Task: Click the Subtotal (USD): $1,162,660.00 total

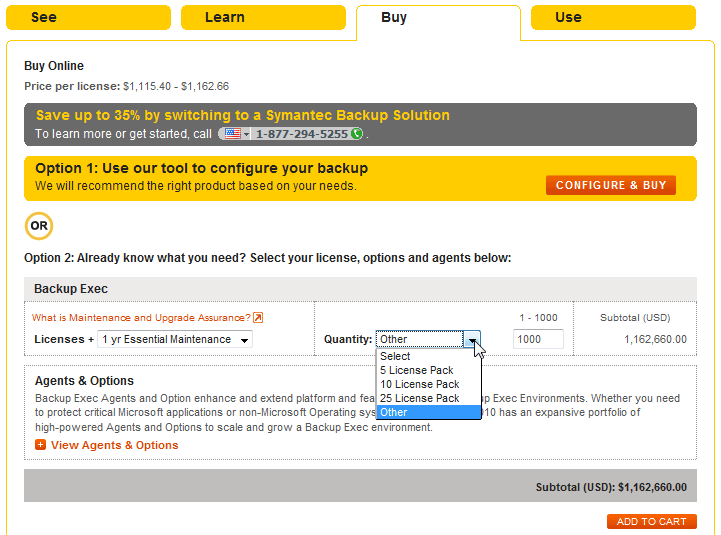Action: [x=611, y=487]
